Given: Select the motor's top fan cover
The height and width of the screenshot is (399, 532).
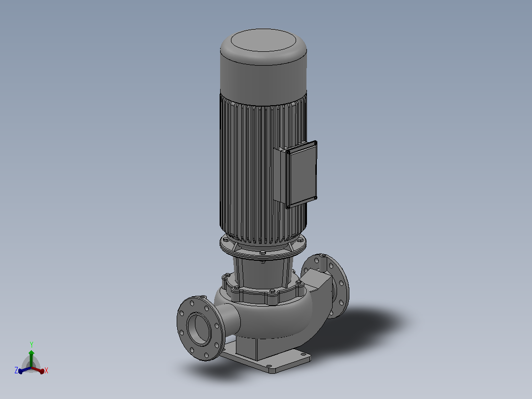Looking at the screenshot, I should pos(264,66).
